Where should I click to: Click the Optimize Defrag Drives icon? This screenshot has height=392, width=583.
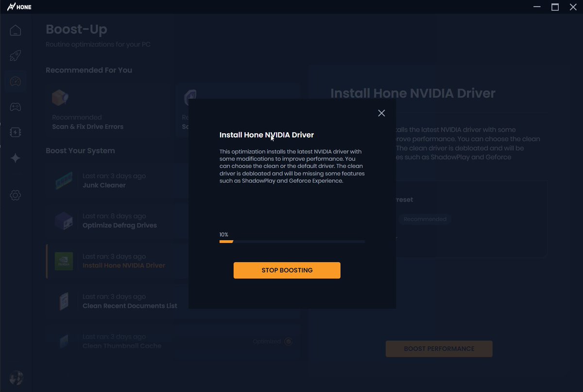64,221
